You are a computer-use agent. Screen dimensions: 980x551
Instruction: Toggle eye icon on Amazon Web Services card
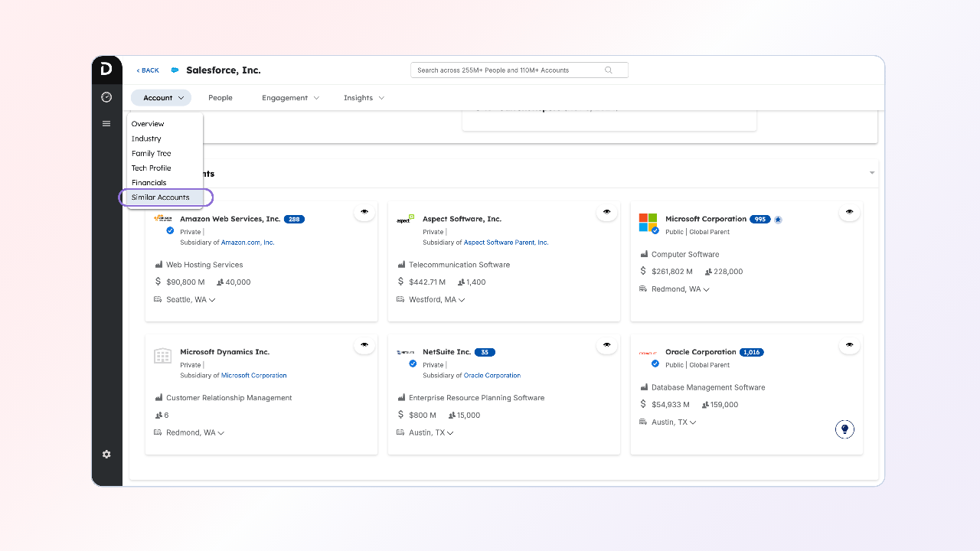364,212
